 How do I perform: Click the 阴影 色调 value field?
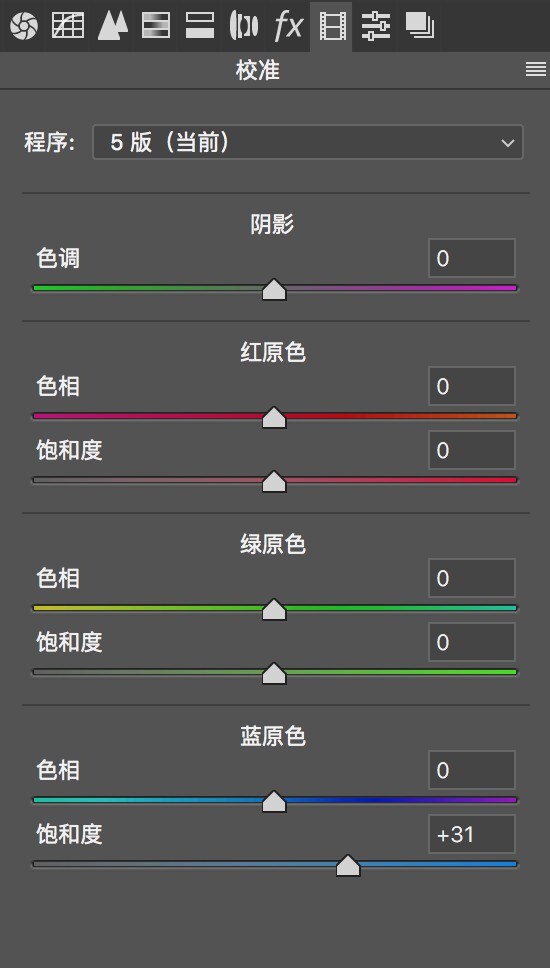pos(472,258)
